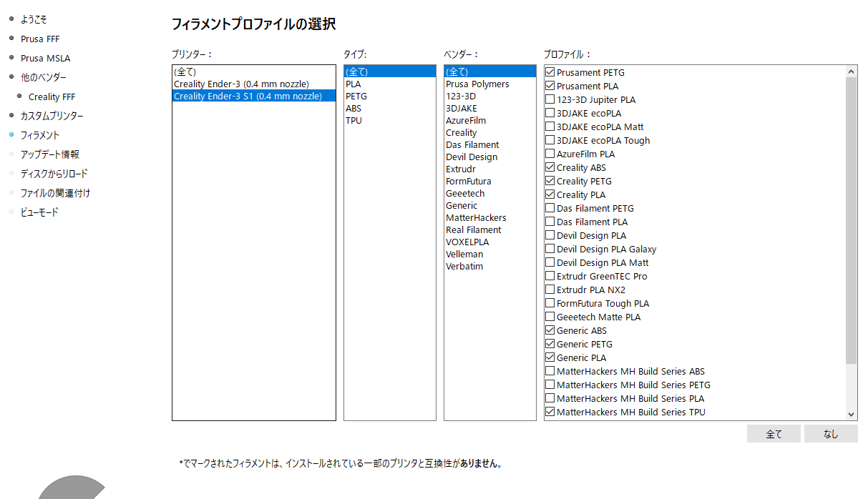Check the AzureFilm PLA profile
Viewport: 868px width, 499px height.
550,154
